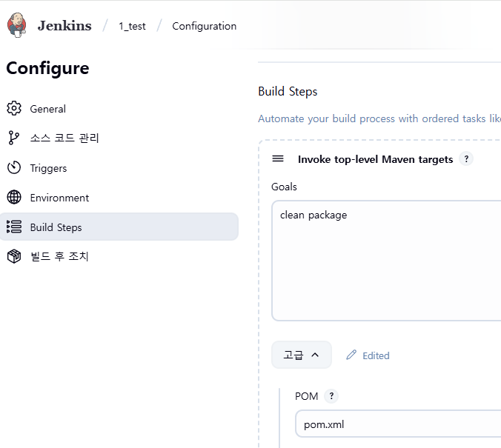Click the Build Steps list icon
Image resolution: width=501 pixels, height=448 pixels.
[x=14, y=227]
